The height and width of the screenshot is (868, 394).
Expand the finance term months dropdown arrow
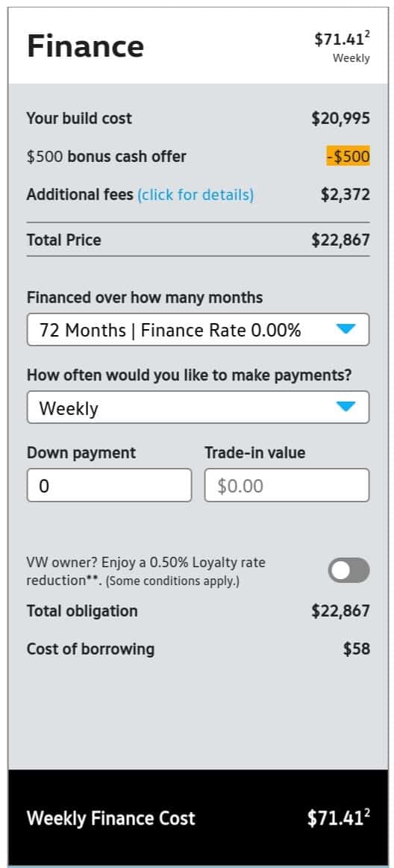tap(345, 329)
